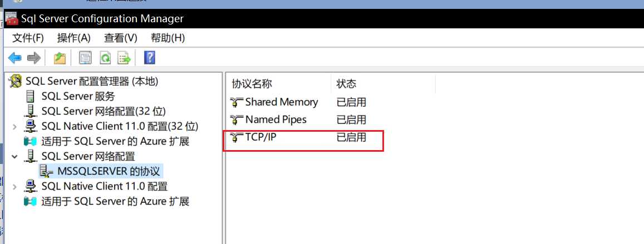
Task: Expand the SQL Native Client 11.0 配置 node
Action: tap(15, 187)
